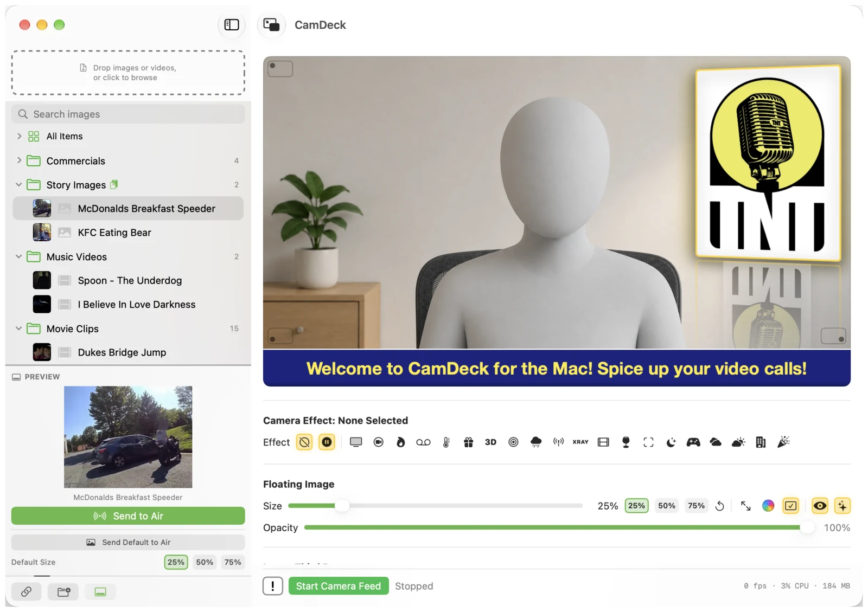This screenshot has height=612, width=868.
Task: Choose the moon and stars effect
Action: pos(671,442)
